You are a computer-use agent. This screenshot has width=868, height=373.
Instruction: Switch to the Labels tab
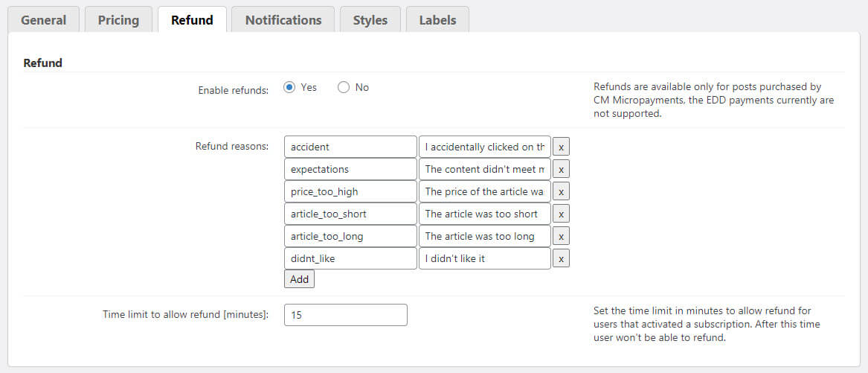pyautogui.click(x=437, y=20)
